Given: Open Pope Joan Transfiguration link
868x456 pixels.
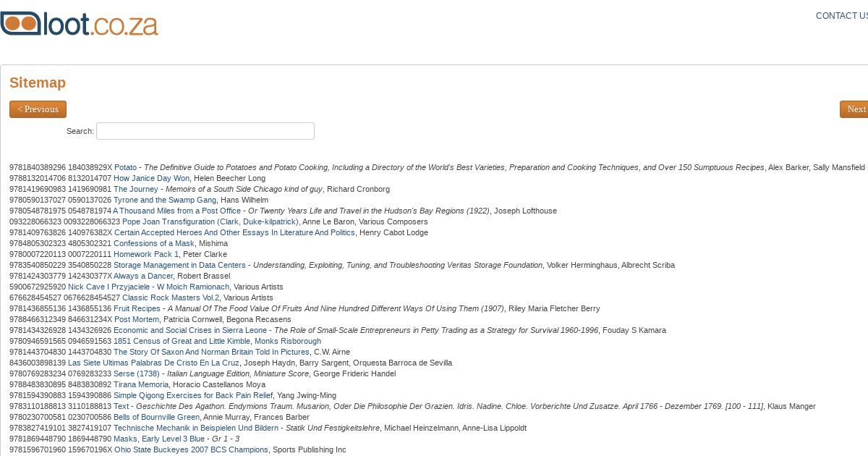Looking at the screenshot, I should (210, 221).
